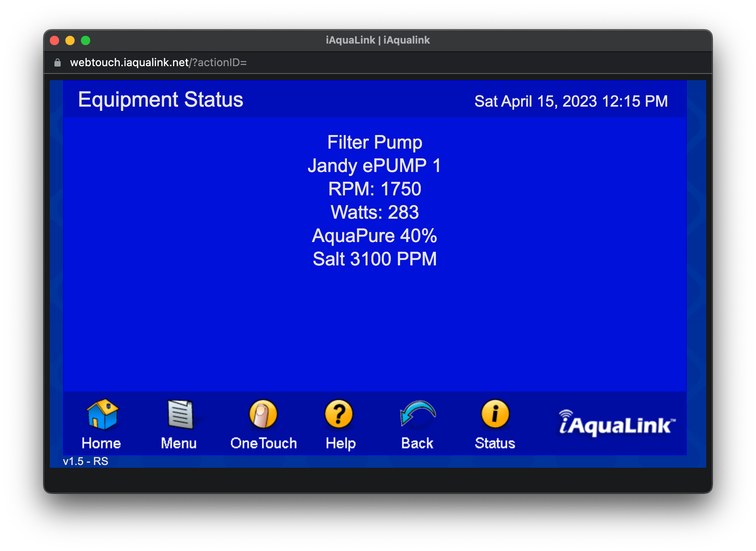Select the Watts: 283 reading
This screenshot has height=551, width=756.
tap(375, 212)
